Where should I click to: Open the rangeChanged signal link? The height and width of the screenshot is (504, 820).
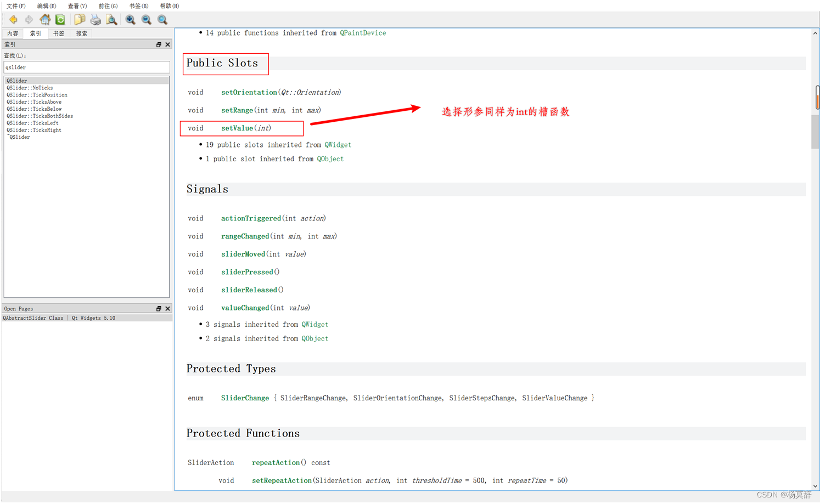tap(245, 236)
